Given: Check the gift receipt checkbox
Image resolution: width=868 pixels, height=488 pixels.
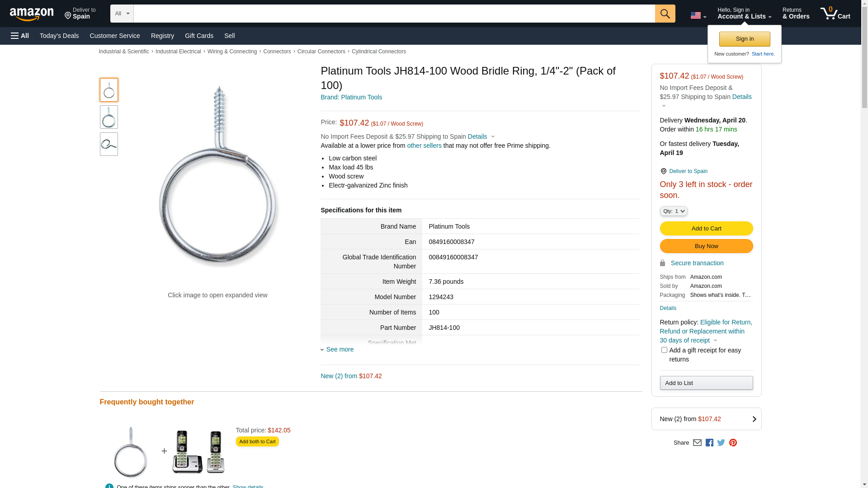Looking at the screenshot, I should click(x=664, y=350).
